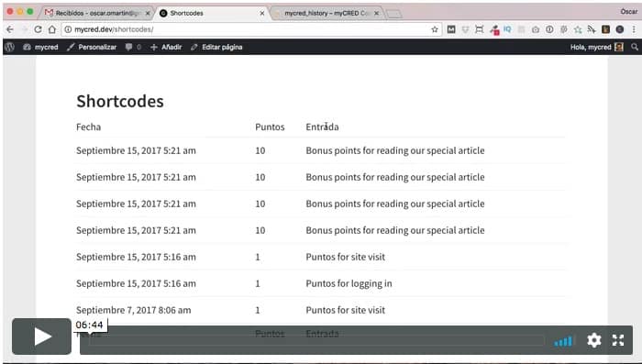This screenshot has height=364, width=642.
Task: Adjust the volume bars in the player
Action: point(563,341)
